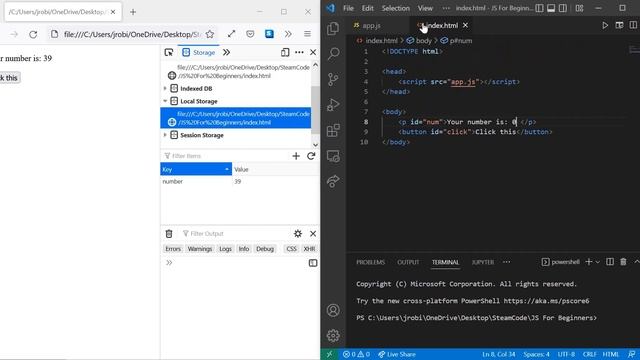This screenshot has height=360, width=640.
Task: Close the split console
Action: [313, 233]
